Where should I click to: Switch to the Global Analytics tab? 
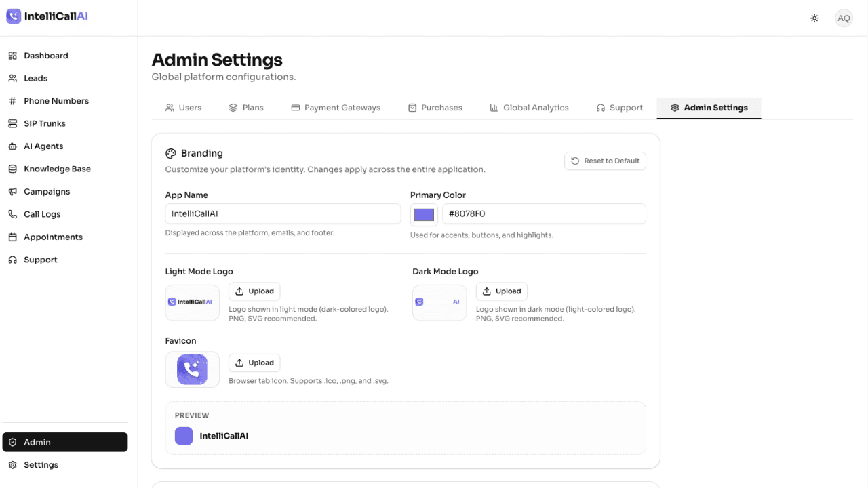tap(529, 108)
